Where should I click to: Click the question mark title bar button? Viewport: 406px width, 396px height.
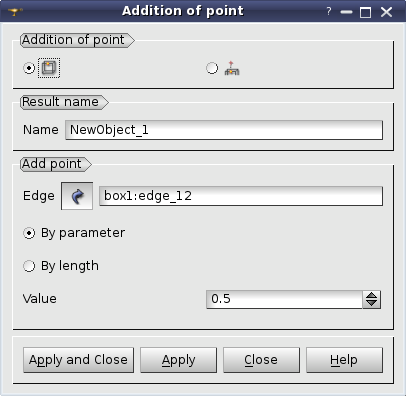329,11
